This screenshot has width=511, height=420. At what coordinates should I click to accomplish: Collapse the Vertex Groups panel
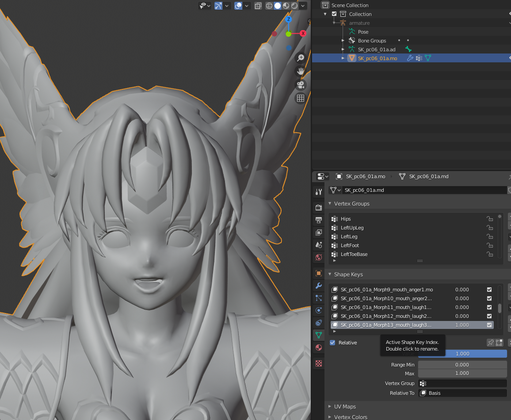tap(330, 203)
